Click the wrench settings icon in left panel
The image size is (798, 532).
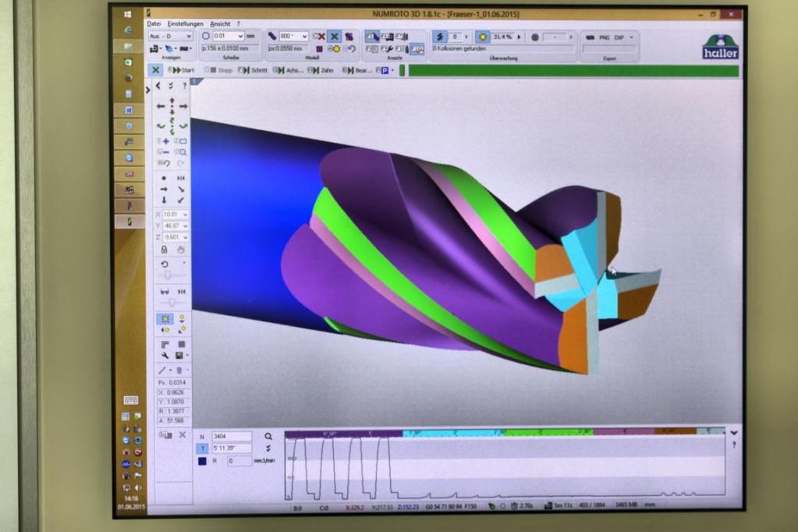(165, 356)
